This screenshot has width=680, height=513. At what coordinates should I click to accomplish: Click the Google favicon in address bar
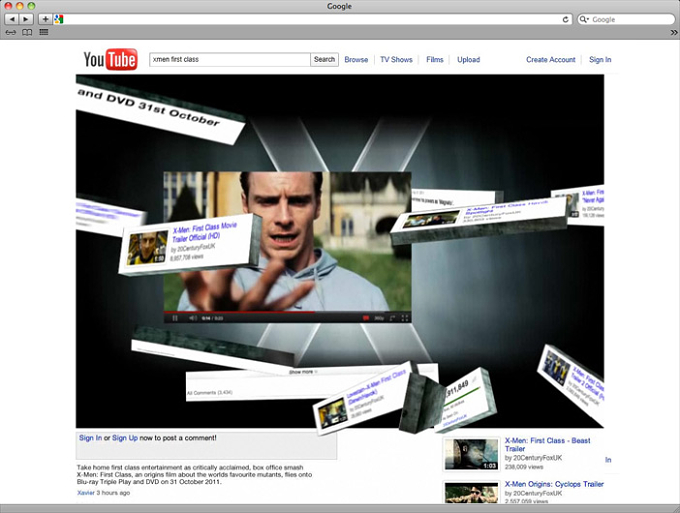(x=59, y=19)
